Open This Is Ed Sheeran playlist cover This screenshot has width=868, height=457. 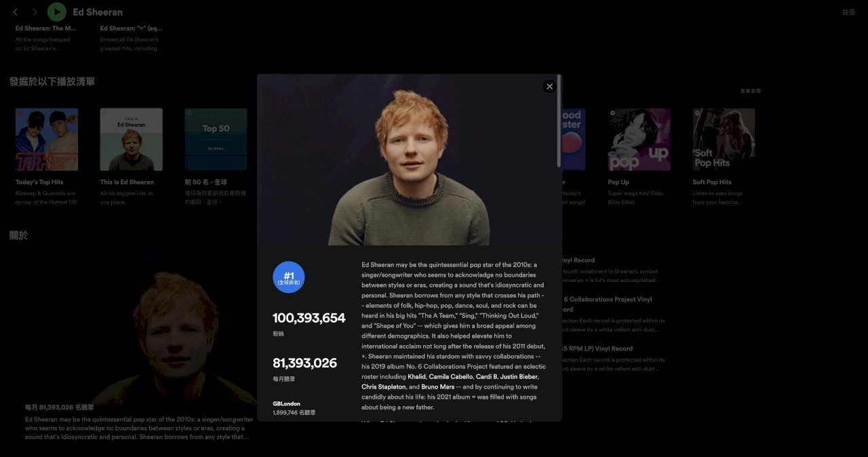131,140
